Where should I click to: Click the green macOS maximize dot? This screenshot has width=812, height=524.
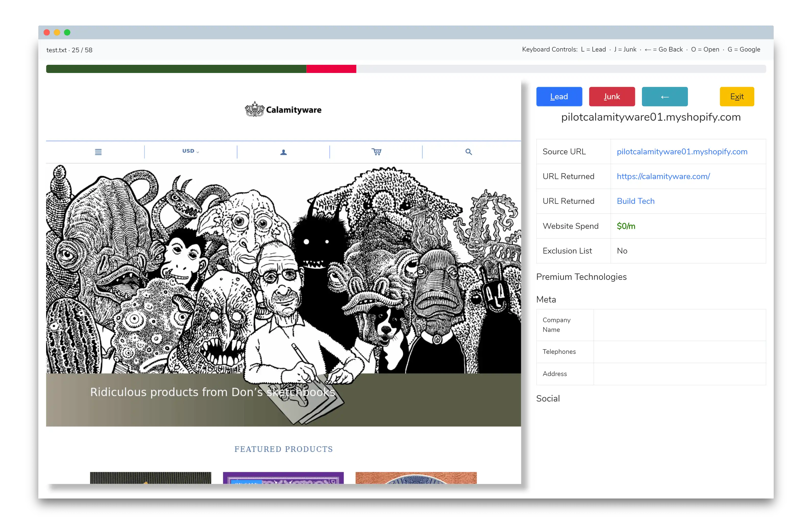[x=67, y=32]
